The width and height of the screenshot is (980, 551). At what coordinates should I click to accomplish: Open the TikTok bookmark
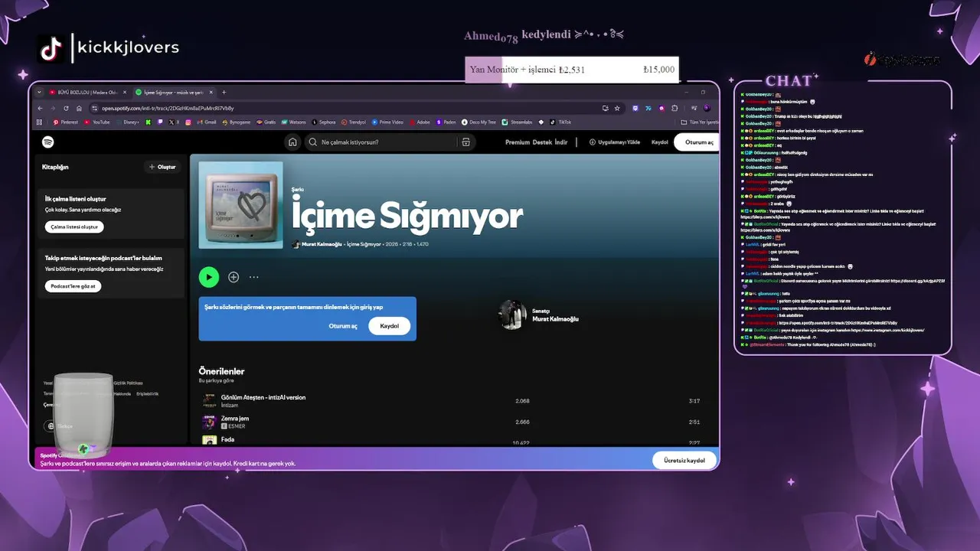click(560, 122)
